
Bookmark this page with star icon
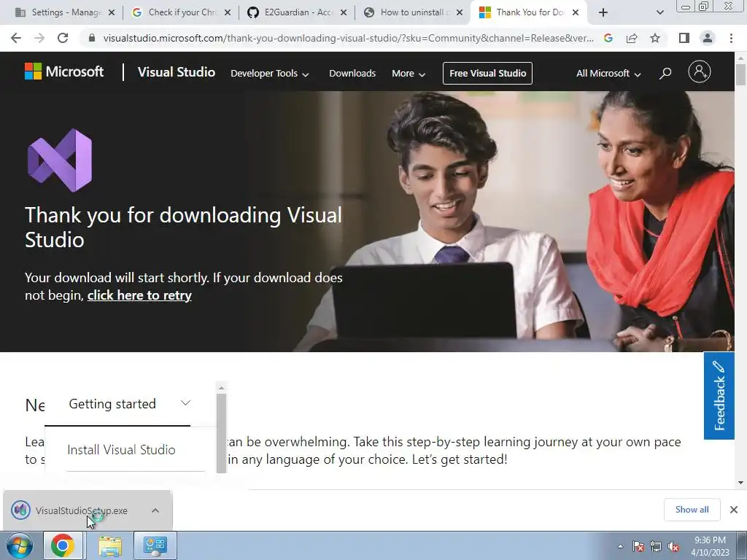tap(655, 38)
